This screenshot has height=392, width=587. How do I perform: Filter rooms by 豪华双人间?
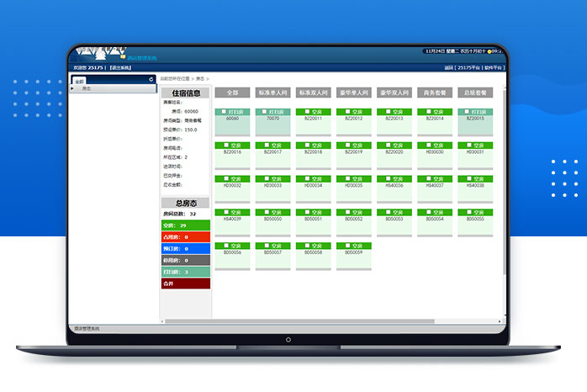pyautogui.click(x=394, y=93)
